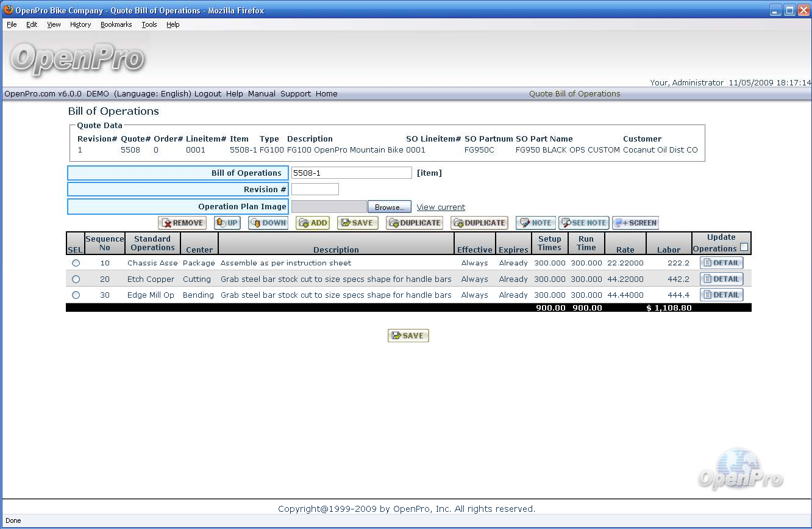Choose radio button for sequence 30
This screenshot has width=812, height=529.
coord(76,295)
